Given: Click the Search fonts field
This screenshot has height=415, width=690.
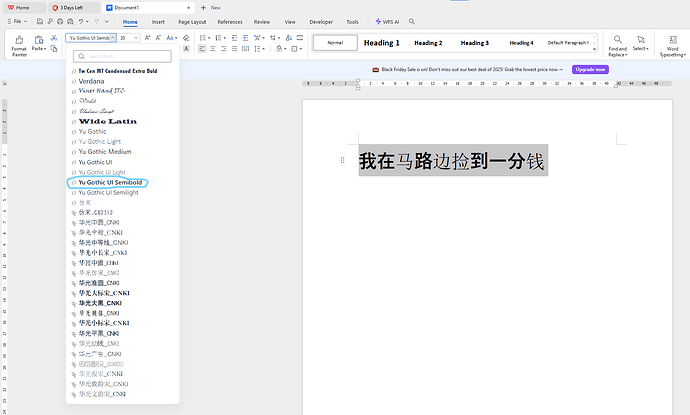Looking at the screenshot, I should coord(122,56).
